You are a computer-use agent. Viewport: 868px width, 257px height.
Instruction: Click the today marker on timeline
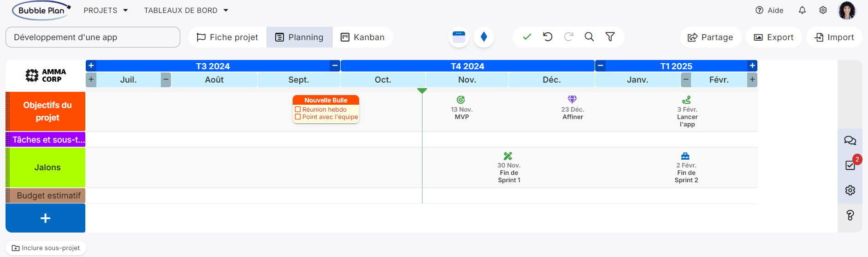click(x=422, y=91)
